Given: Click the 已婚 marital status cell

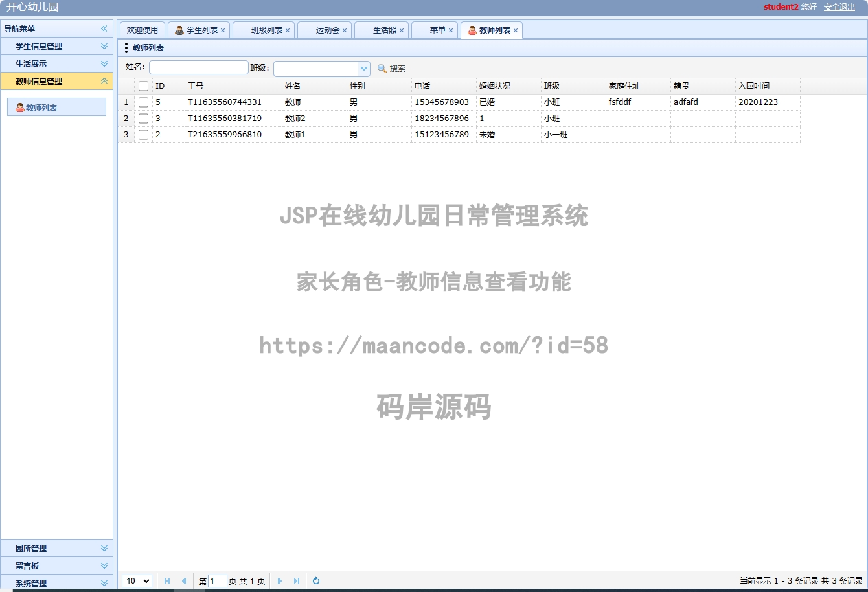Looking at the screenshot, I should tap(508, 102).
